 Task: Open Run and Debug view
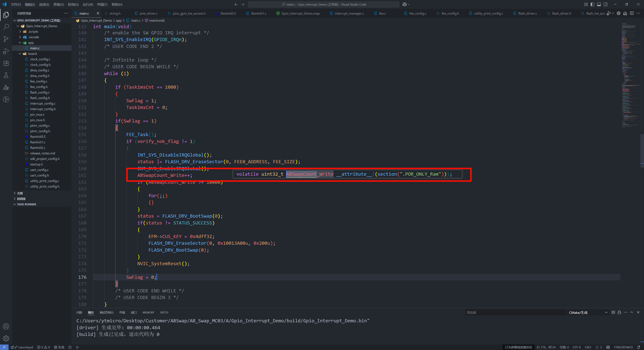point(6,51)
